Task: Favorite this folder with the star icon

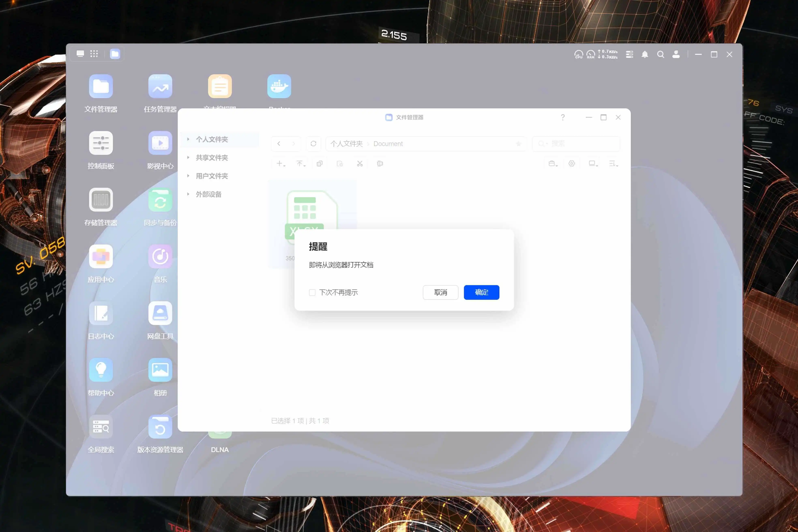Action: point(518,144)
